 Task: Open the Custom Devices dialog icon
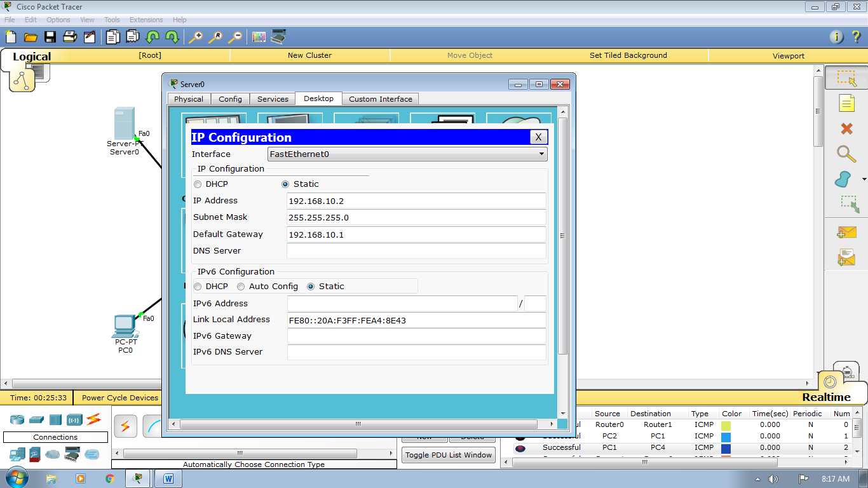coord(278,36)
